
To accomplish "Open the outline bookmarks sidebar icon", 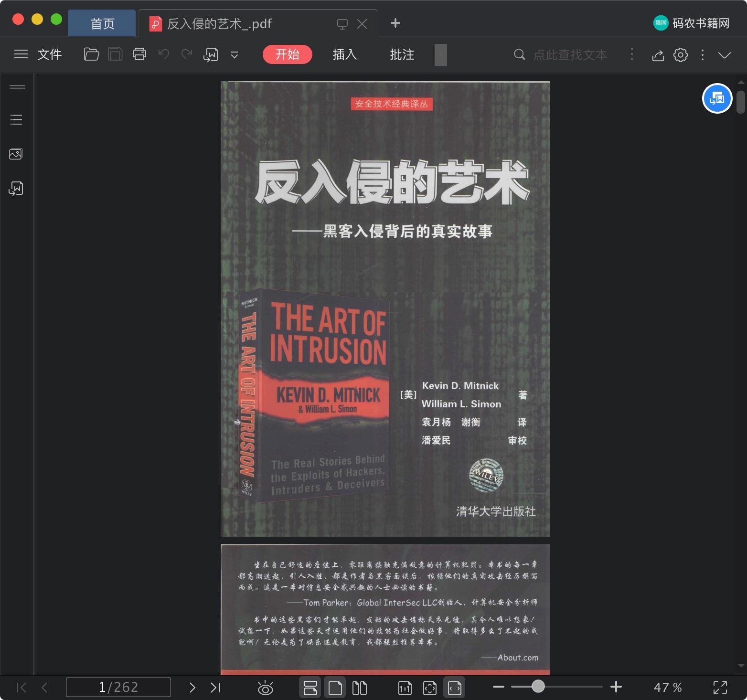I will click(16, 119).
